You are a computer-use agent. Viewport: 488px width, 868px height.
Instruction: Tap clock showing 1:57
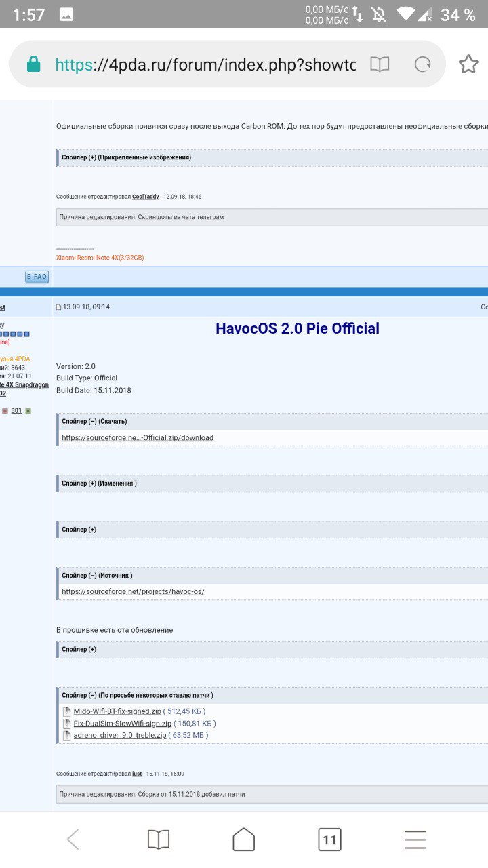coord(28,14)
